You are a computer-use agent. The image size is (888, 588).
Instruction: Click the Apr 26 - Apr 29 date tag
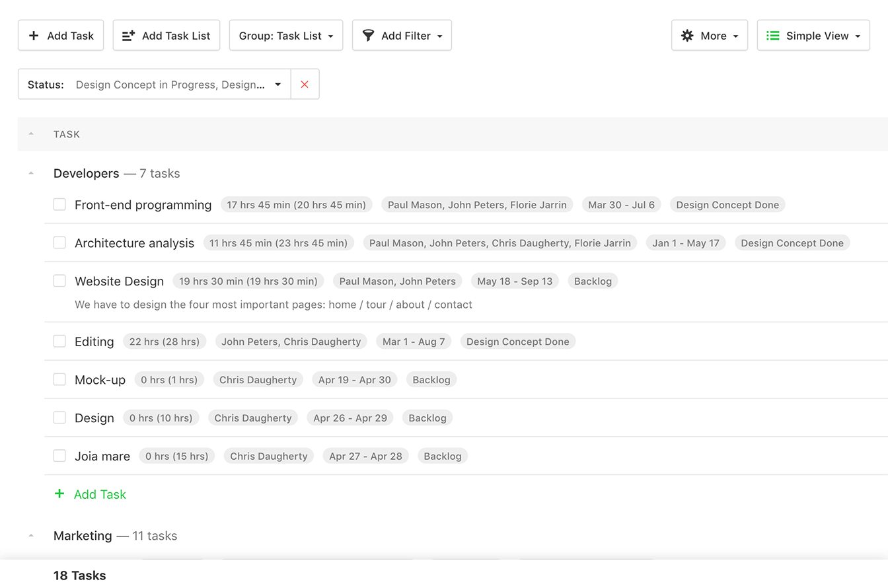point(350,418)
